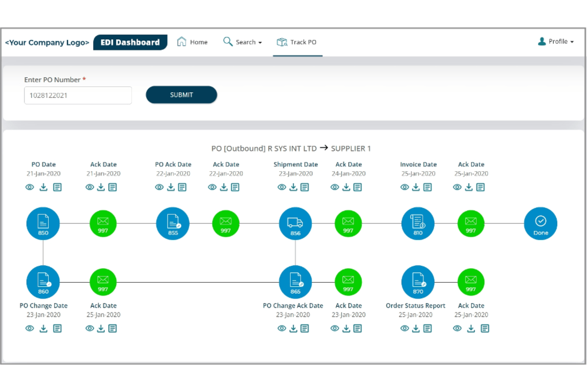Screen dimensions: 588x392
Task: Download the Order Status Report file
Action: 416,328
